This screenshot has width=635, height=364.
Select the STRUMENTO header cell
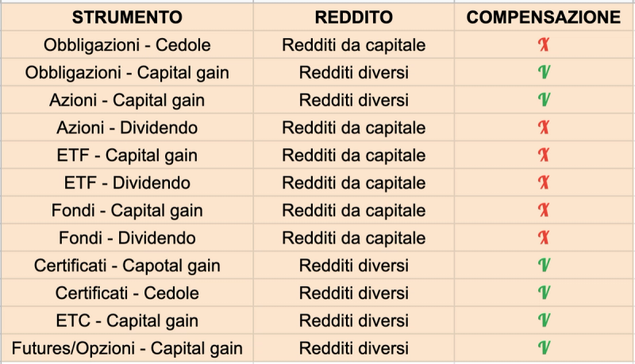tap(127, 17)
